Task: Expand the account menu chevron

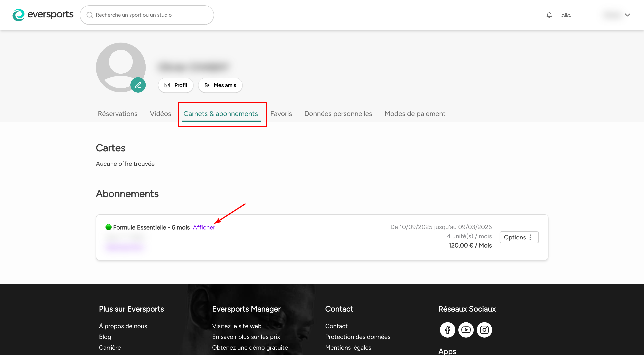Action: pyautogui.click(x=627, y=15)
